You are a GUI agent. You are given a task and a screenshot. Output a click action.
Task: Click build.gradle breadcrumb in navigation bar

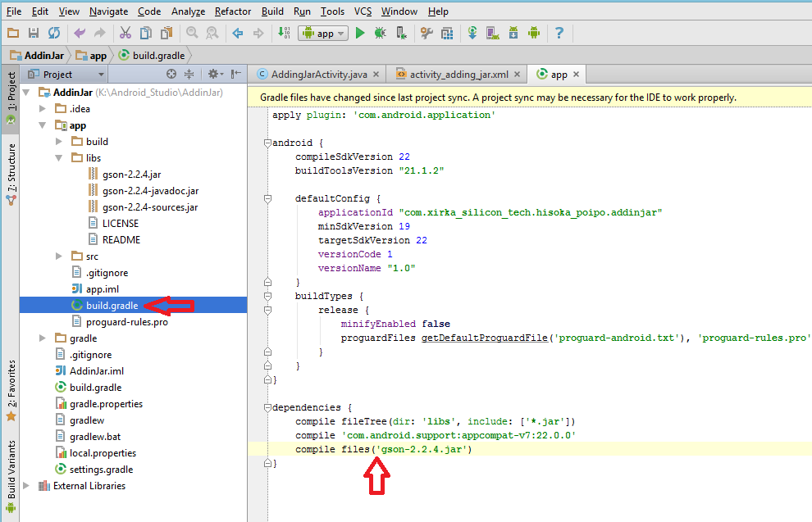(152, 56)
